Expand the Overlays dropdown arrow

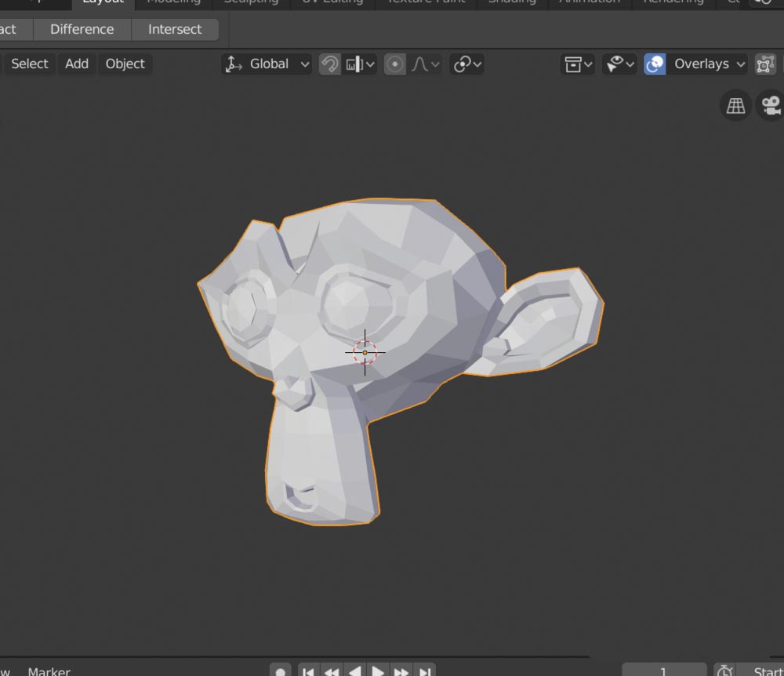click(742, 64)
